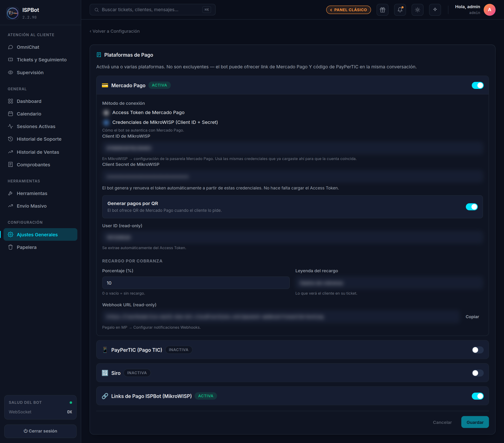
Task: Click the Supervisión eye icon
Action: pos(10,73)
